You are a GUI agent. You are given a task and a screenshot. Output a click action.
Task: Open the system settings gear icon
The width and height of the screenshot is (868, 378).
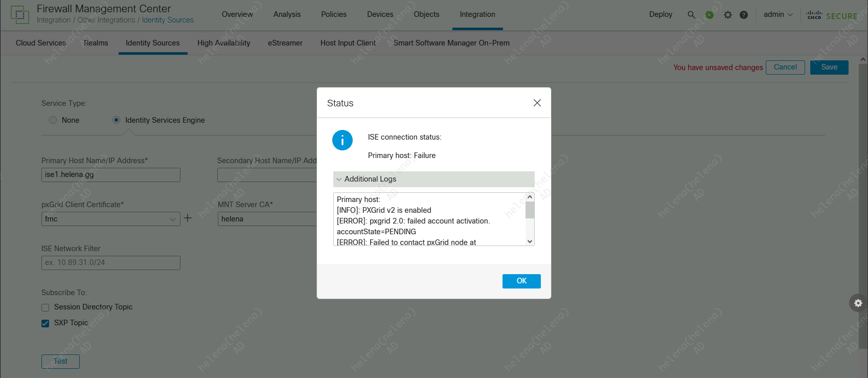(728, 15)
